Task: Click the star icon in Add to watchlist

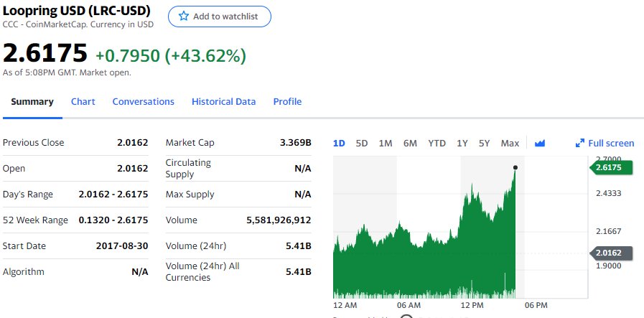Action: point(184,16)
